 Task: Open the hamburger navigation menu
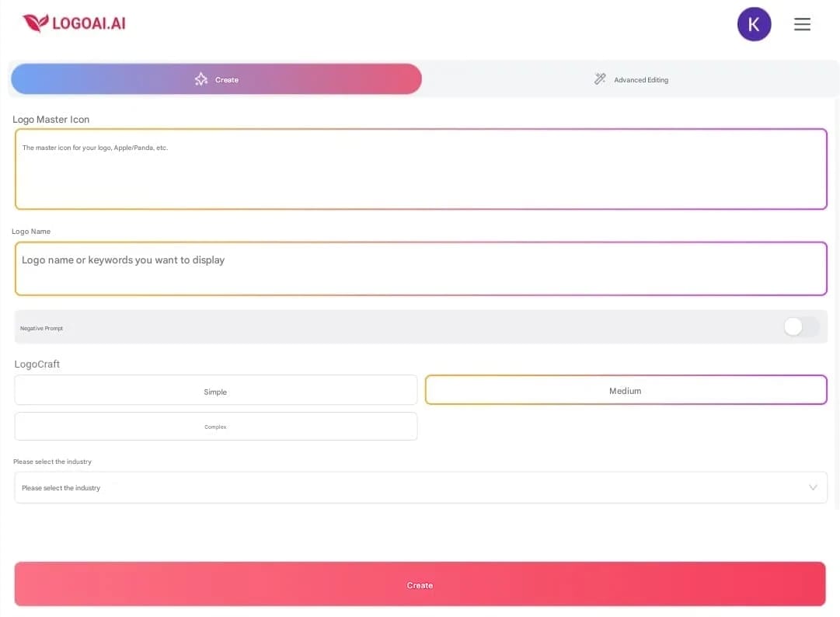tap(802, 24)
